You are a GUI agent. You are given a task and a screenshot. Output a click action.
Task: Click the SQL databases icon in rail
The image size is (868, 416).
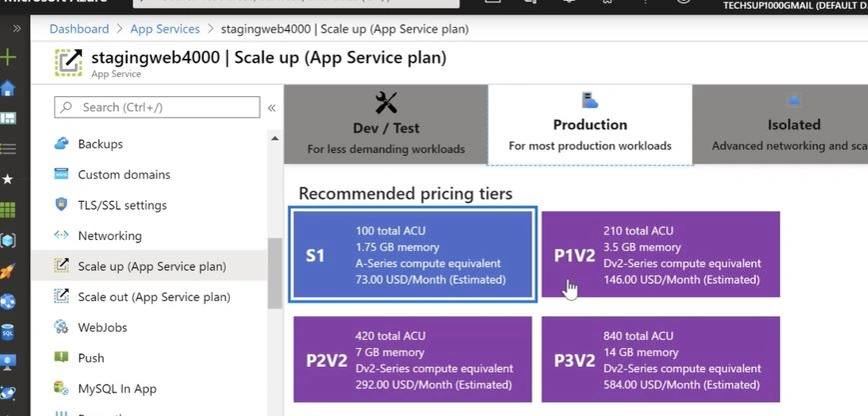tap(8, 333)
